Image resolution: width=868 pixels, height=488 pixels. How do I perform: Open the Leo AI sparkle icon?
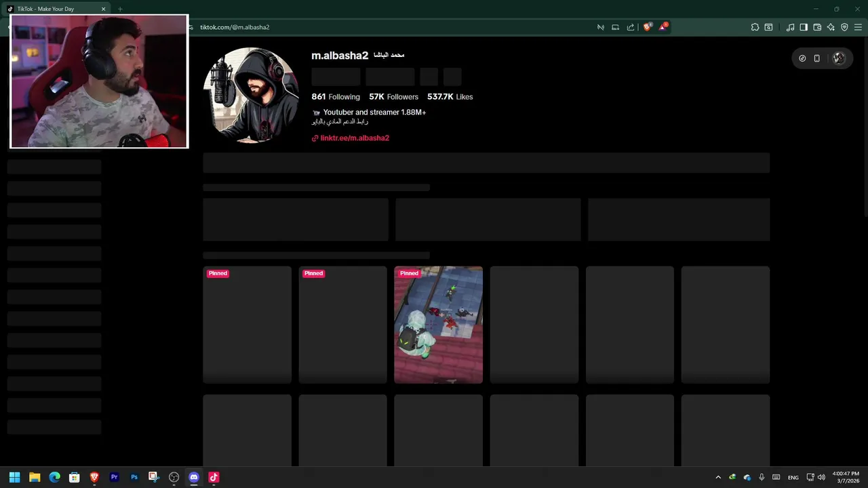(831, 27)
